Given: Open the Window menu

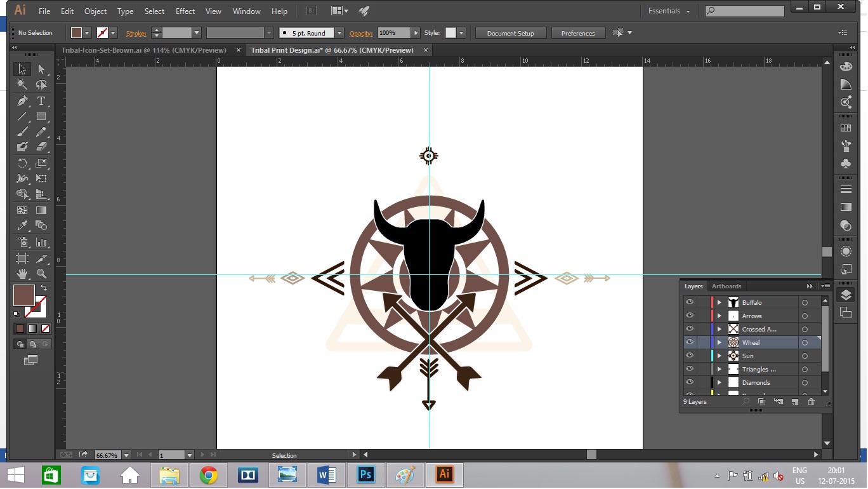Looking at the screenshot, I should click(247, 11).
